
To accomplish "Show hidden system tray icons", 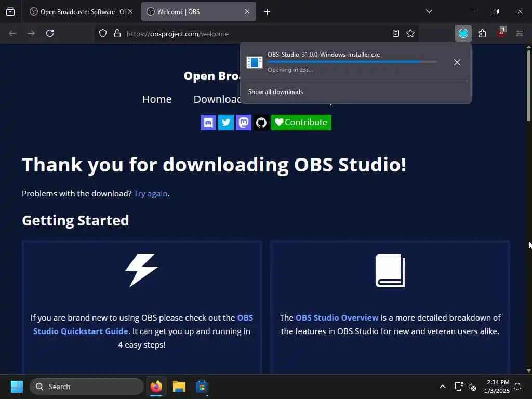I will coord(443,387).
